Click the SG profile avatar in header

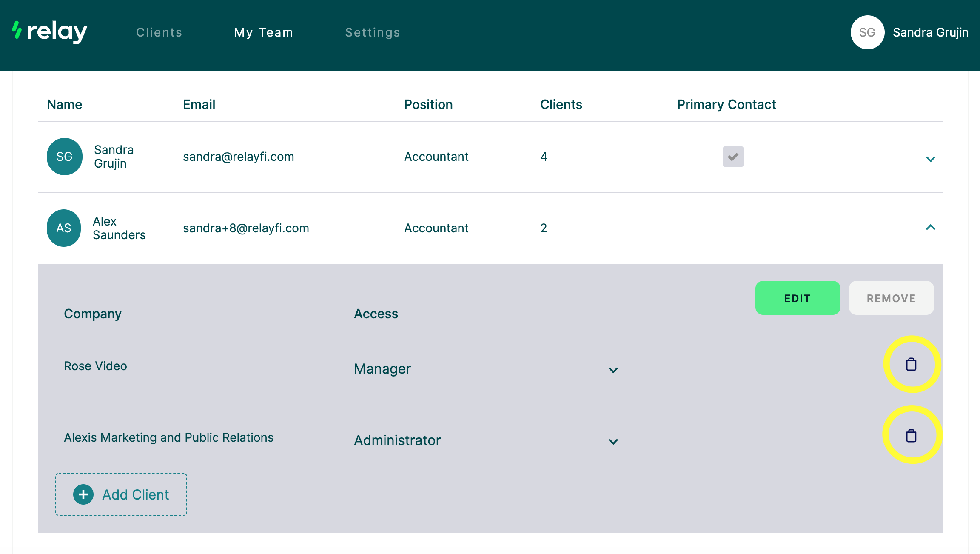(x=867, y=32)
